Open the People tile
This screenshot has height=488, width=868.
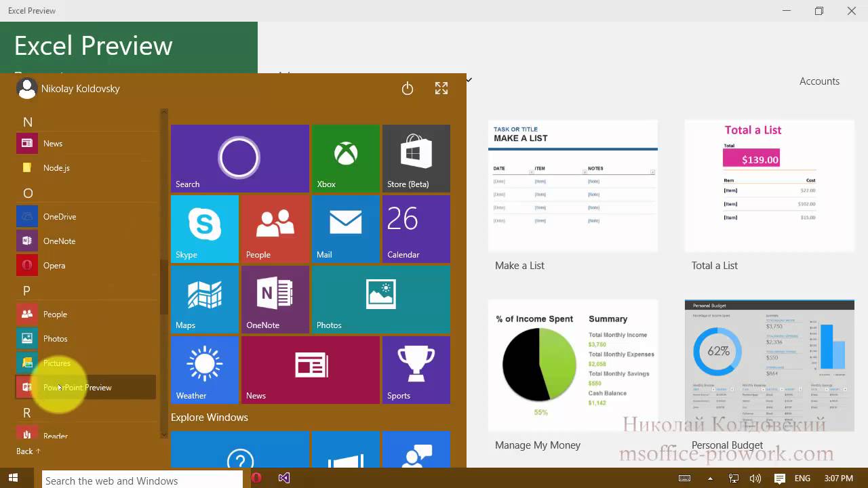275,229
